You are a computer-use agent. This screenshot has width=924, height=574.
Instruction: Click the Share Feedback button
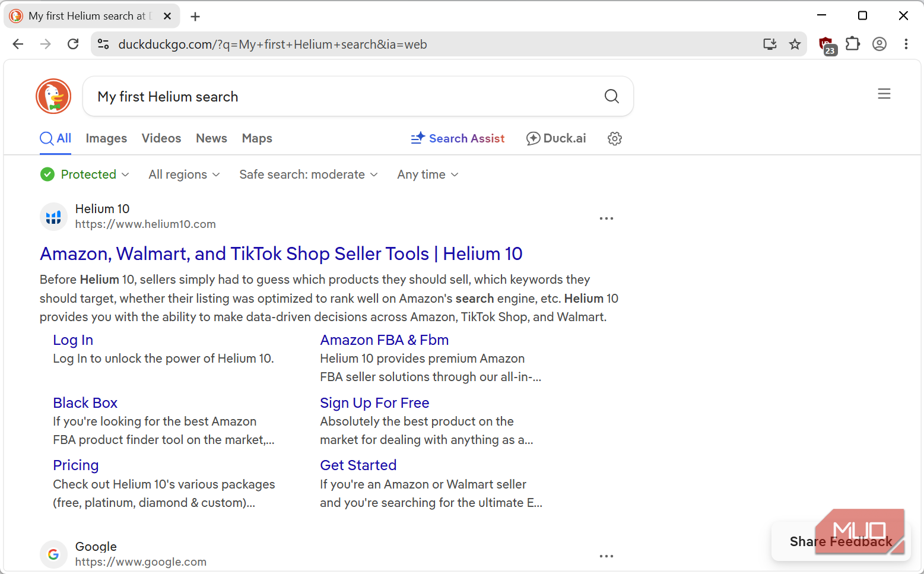click(841, 541)
